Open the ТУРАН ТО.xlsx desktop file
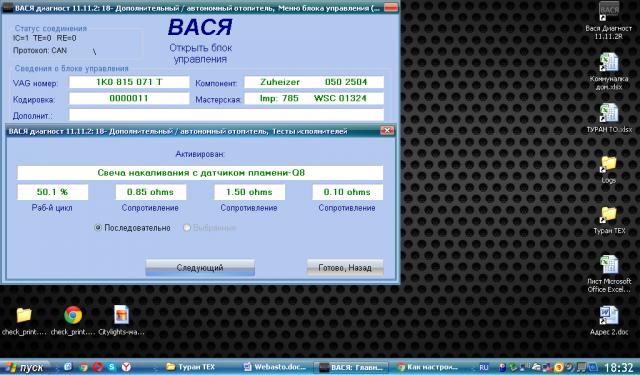Screen dimensions: 640x375 609,118
